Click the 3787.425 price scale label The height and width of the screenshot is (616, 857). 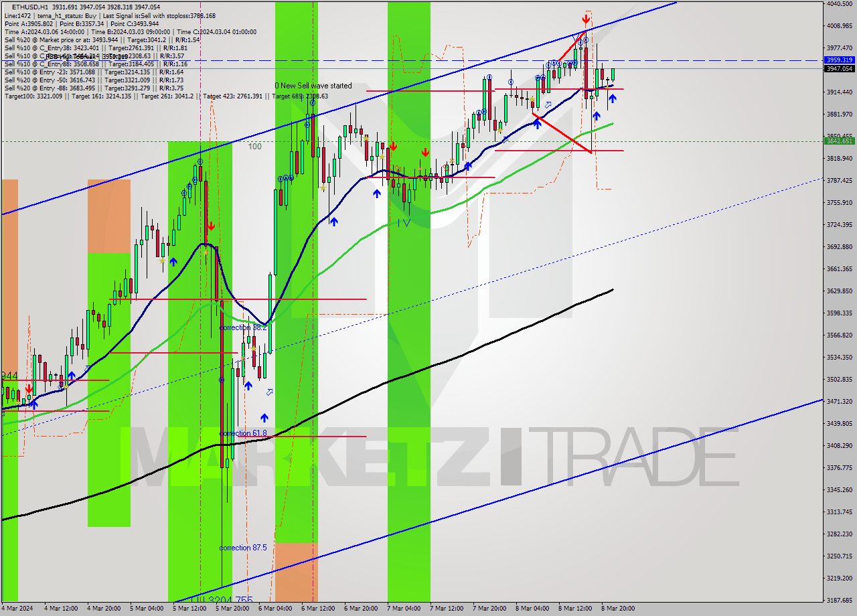(x=840, y=180)
